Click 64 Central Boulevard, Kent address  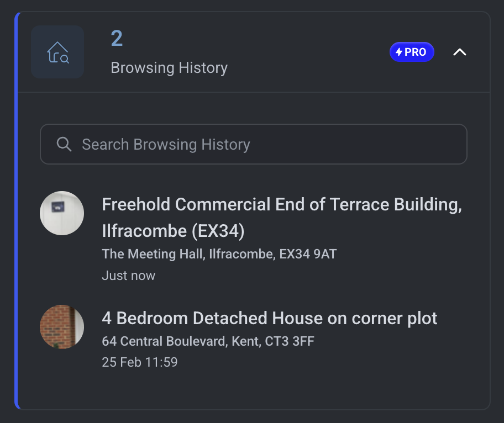tap(208, 341)
